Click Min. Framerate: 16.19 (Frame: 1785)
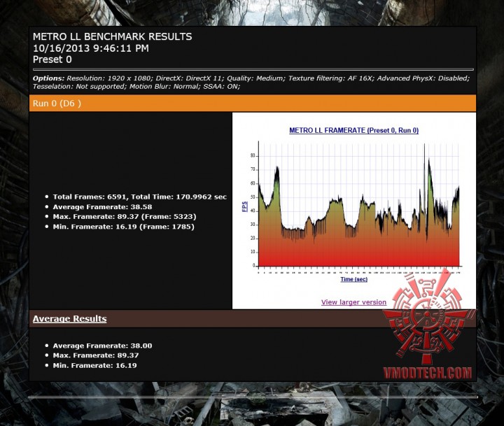The image size is (504, 426). tap(124, 227)
